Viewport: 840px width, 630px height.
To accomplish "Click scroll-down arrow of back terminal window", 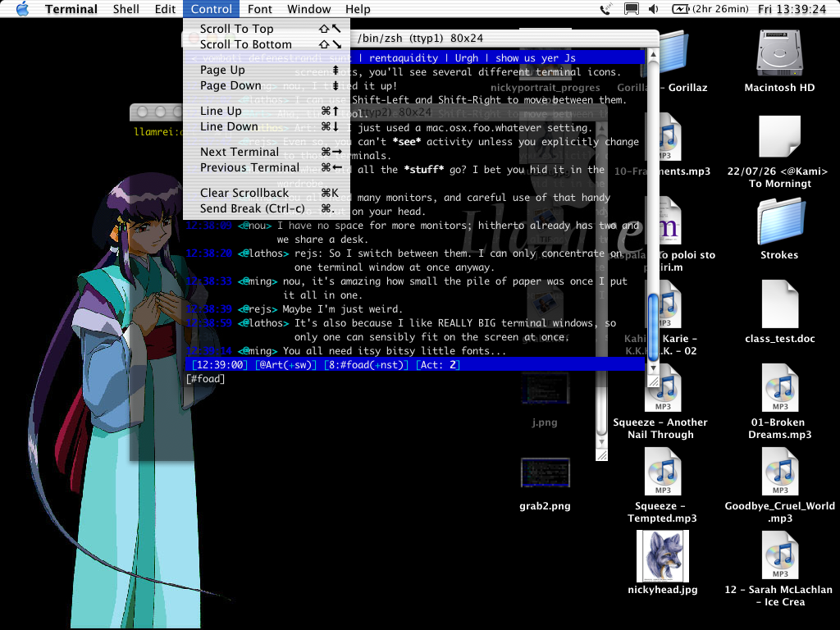I will (x=601, y=442).
